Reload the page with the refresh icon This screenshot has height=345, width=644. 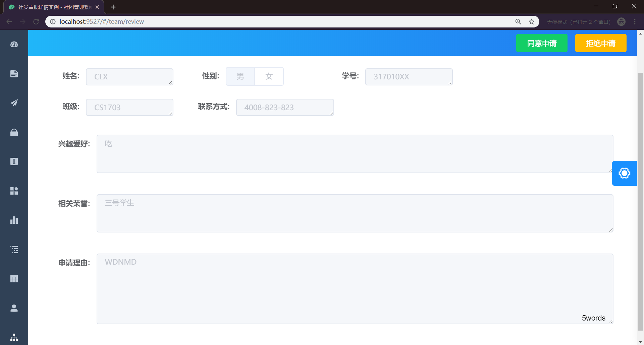(x=36, y=21)
